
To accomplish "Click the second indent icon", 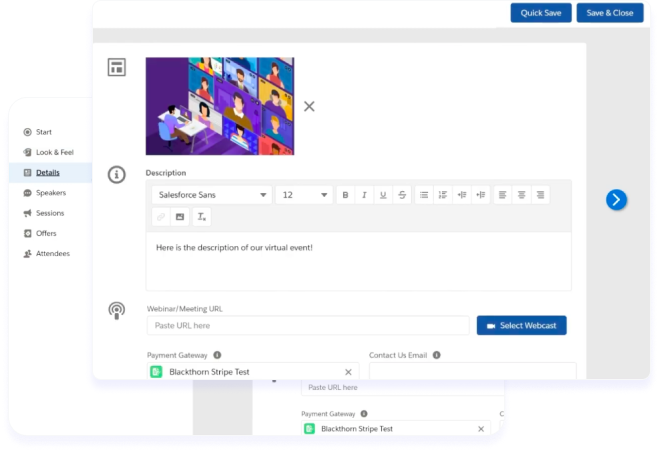I will (x=481, y=195).
